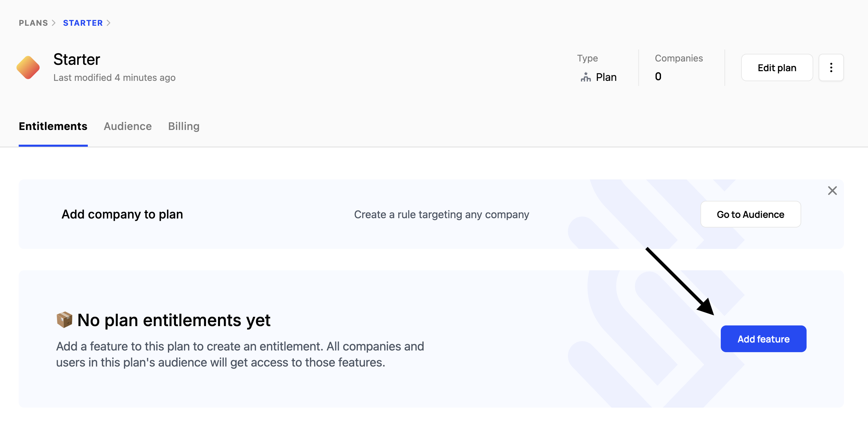Open the three-dot more options menu
Screen dimensions: 868x427
coord(831,67)
